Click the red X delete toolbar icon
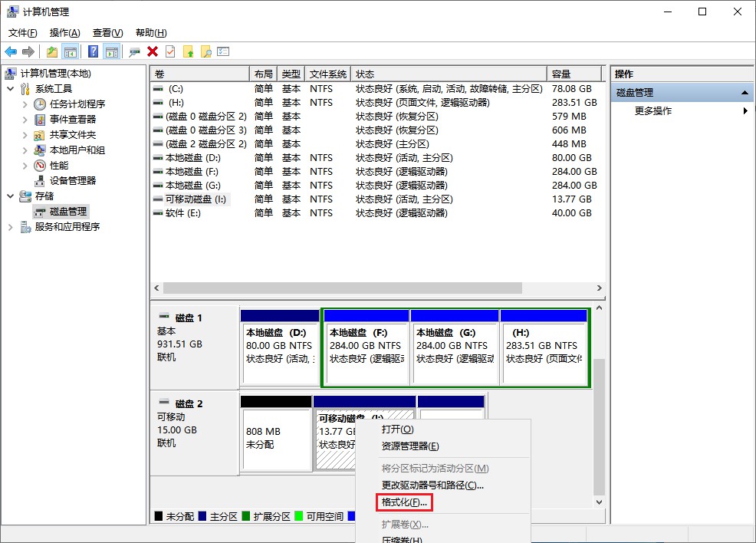Viewport: 756px width, 543px height. 153,51
